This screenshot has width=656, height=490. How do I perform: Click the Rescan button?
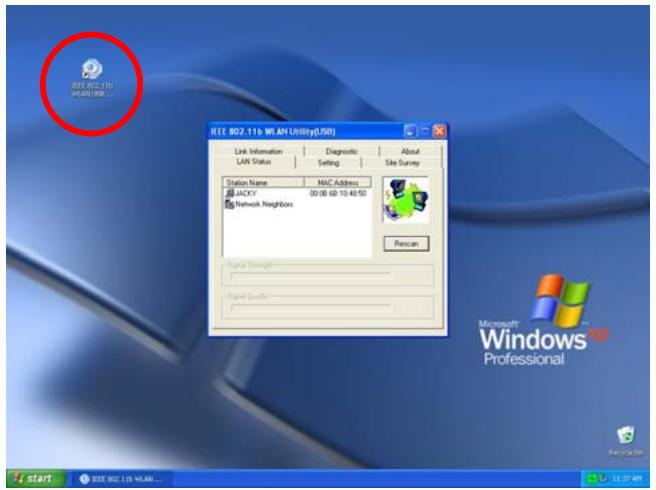coord(406,244)
